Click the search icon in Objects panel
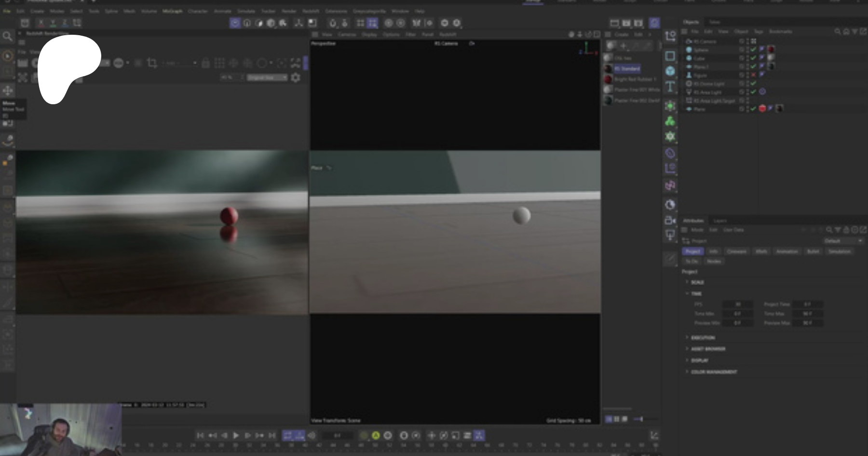Screen dimensions: 868x456 point(838,31)
